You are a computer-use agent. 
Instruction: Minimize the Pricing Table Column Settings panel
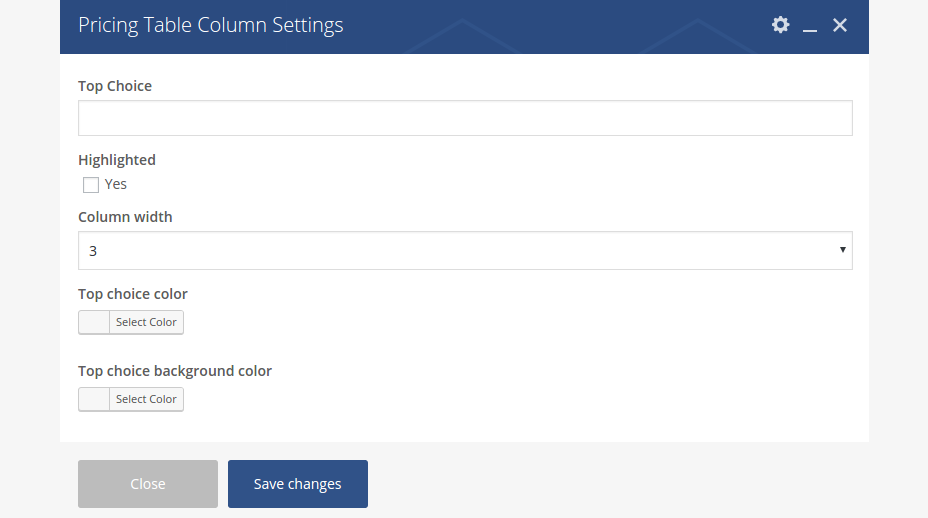coord(810,26)
